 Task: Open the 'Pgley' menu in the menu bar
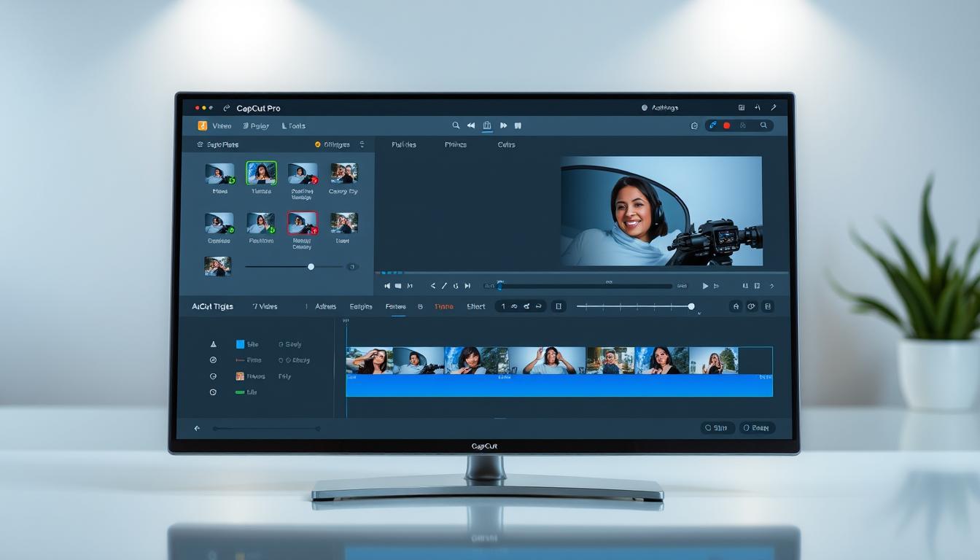click(256, 126)
